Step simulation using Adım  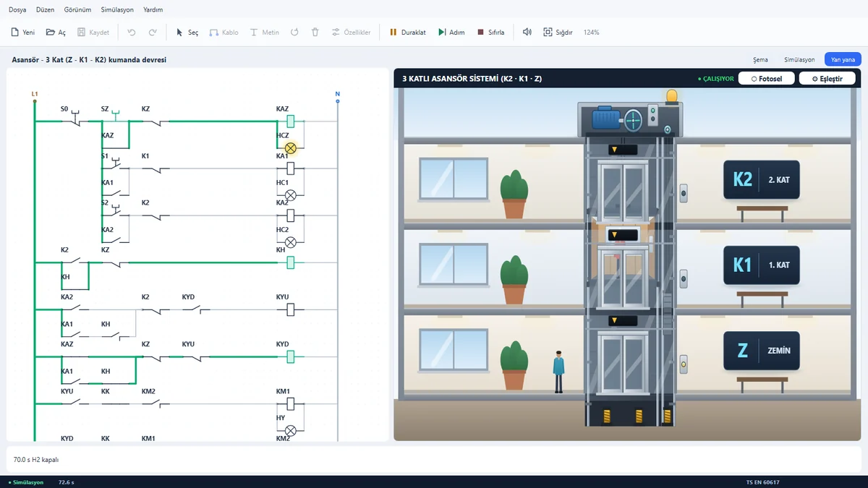click(451, 33)
